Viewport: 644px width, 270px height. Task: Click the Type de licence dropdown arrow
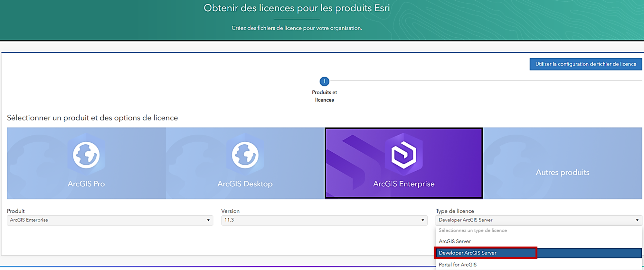click(x=637, y=220)
